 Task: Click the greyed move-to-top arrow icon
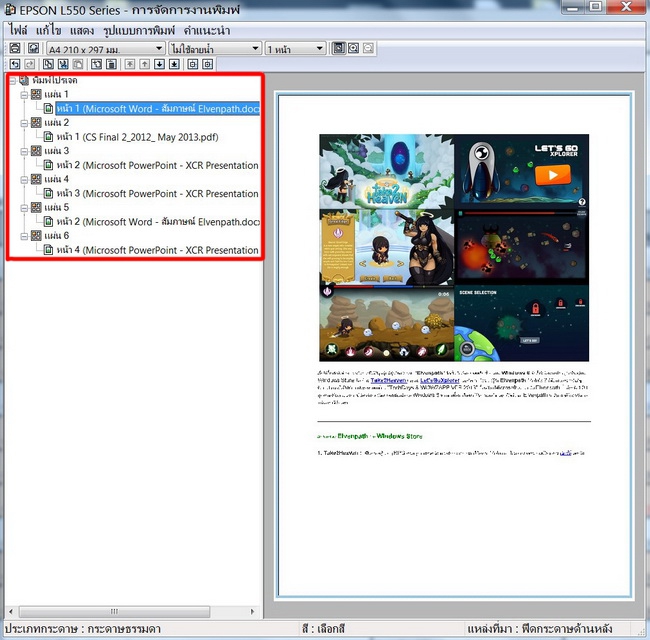tap(130, 64)
